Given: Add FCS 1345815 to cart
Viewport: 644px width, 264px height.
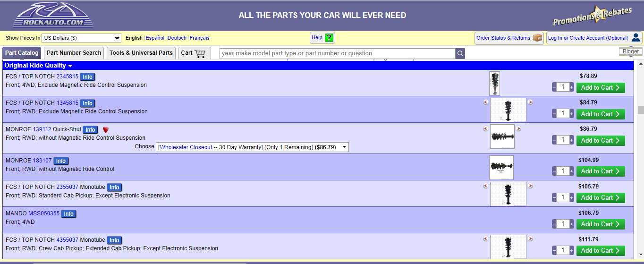Looking at the screenshot, I should pyautogui.click(x=601, y=114).
